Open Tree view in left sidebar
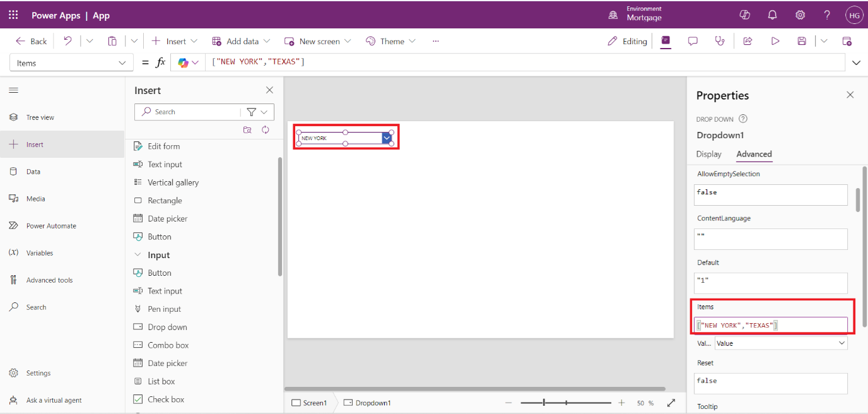The width and height of the screenshot is (868, 414). tap(40, 117)
